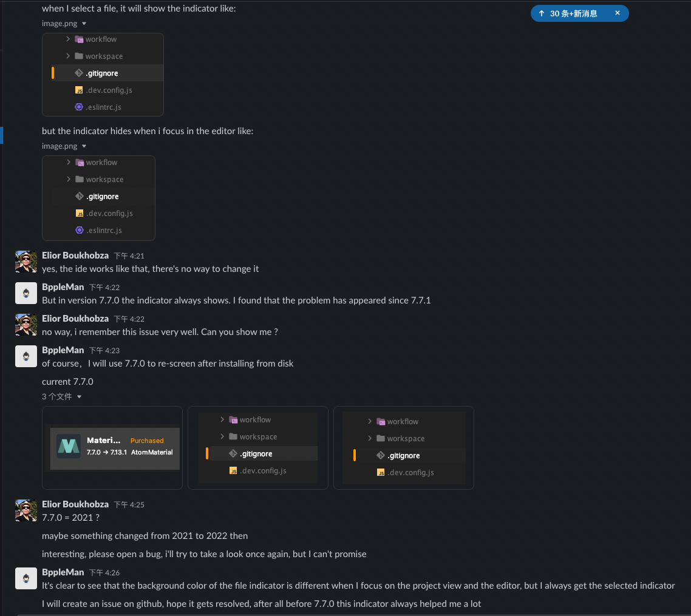
Task: Expand the workflow tree chevron
Action: tap(68, 38)
